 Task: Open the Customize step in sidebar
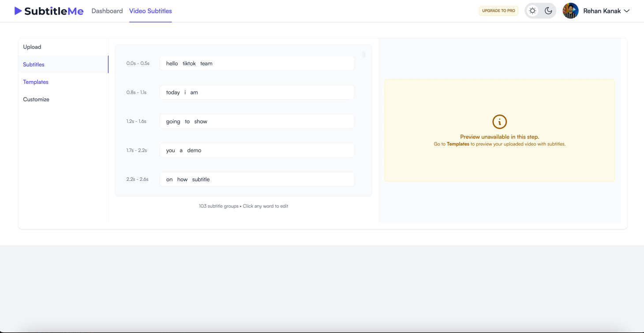point(36,99)
